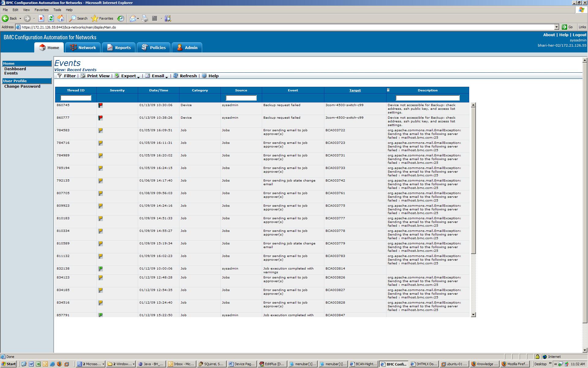Click the Windows Start button
Screen dimensions: 588x368
click(x=9, y=364)
